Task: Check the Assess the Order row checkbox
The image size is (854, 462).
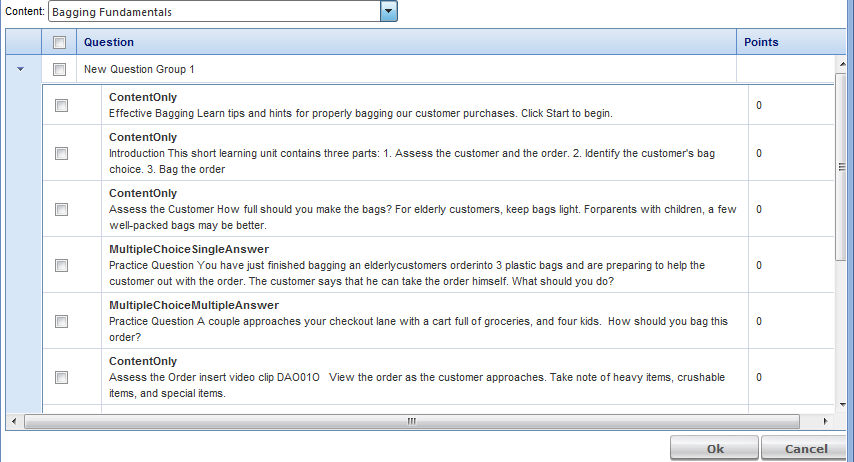Action: (x=62, y=377)
